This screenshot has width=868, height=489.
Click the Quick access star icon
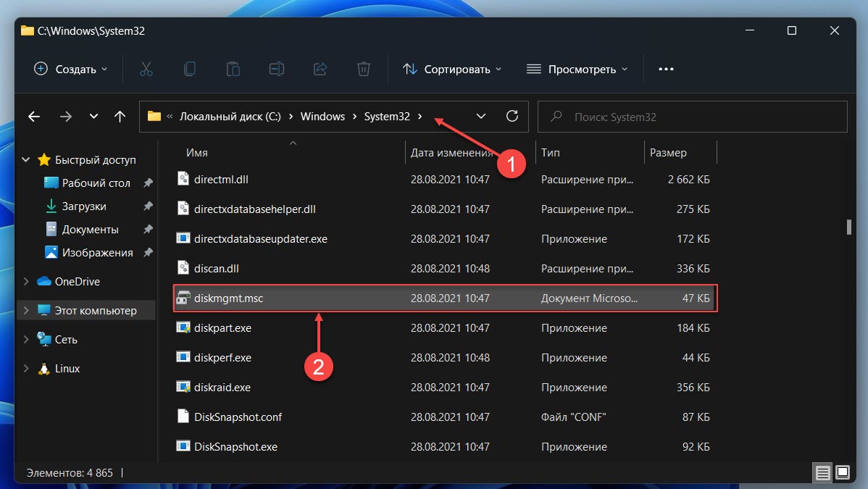click(x=43, y=159)
